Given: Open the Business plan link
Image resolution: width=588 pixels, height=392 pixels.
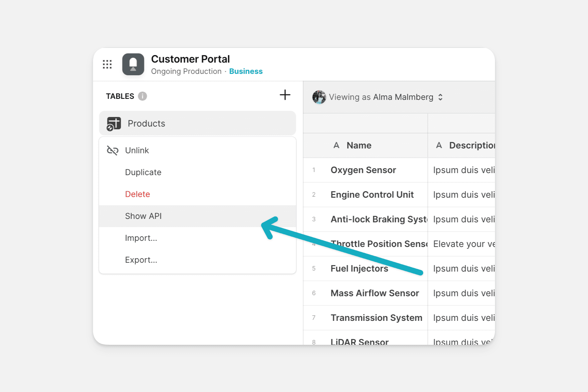Looking at the screenshot, I should coord(246,71).
